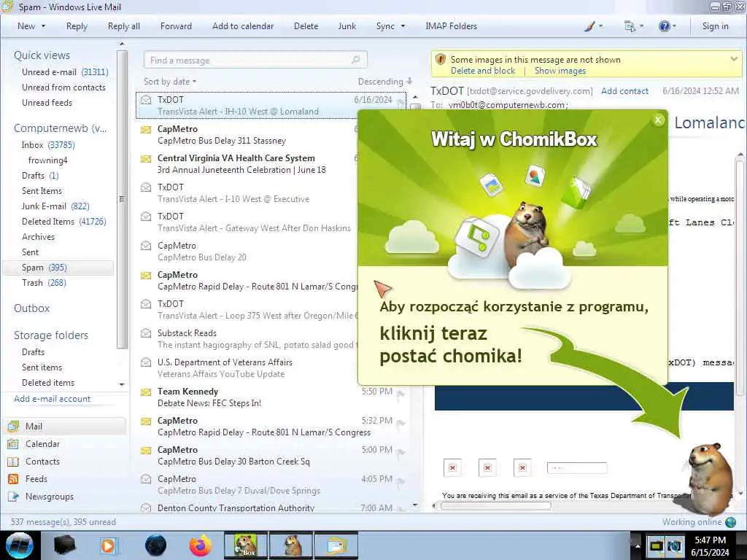Viewport: 747px width, 560px height.
Task: Click Reply all in the toolbar
Action: 124,26
